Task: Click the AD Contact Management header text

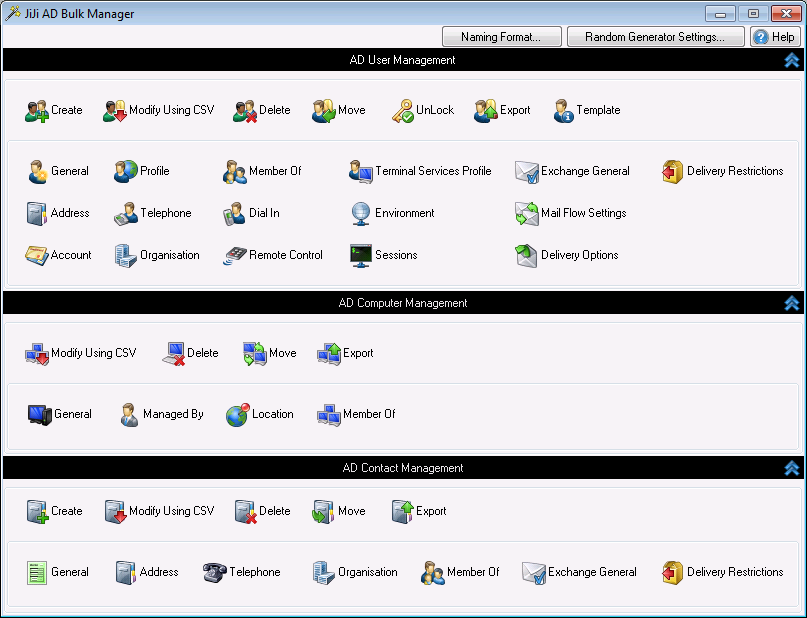Action: pos(403,468)
